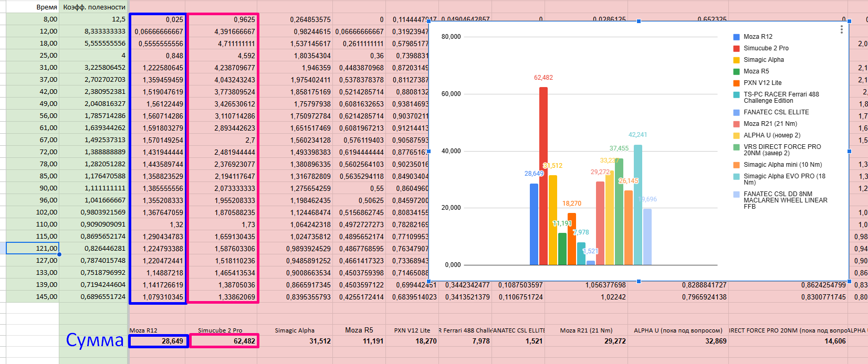The height and width of the screenshot is (364, 868).
Task: Select the selected cell with 121,00
Action: coord(33,248)
